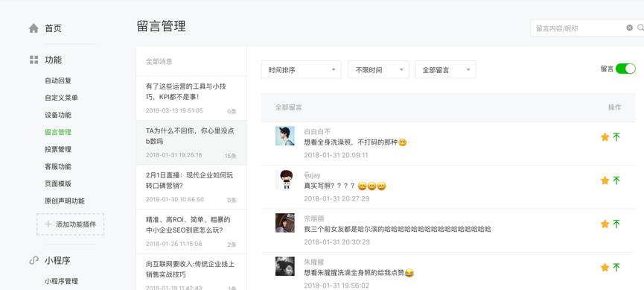Click the 全部留言 table header
The height and width of the screenshot is (290, 644).
coord(288,107)
